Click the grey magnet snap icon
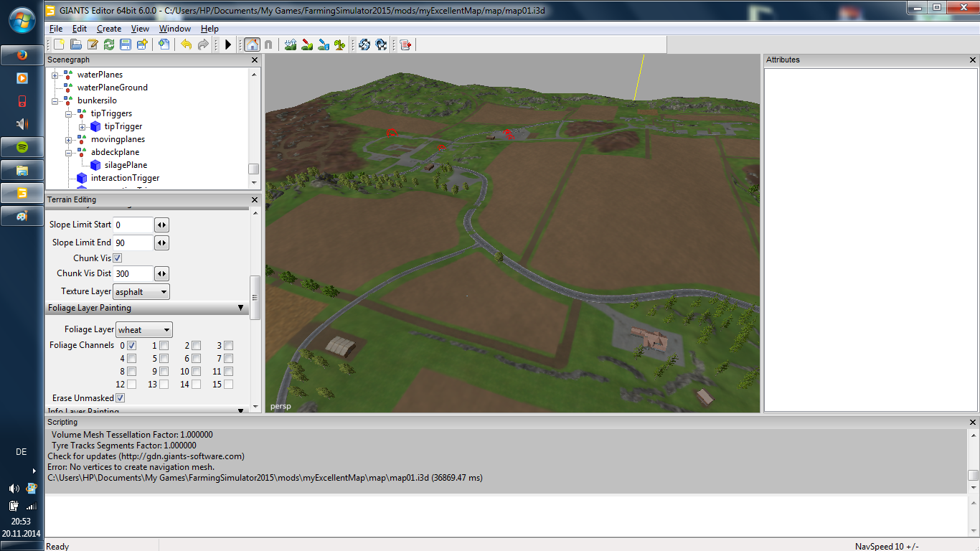The image size is (980, 551). 268,44
